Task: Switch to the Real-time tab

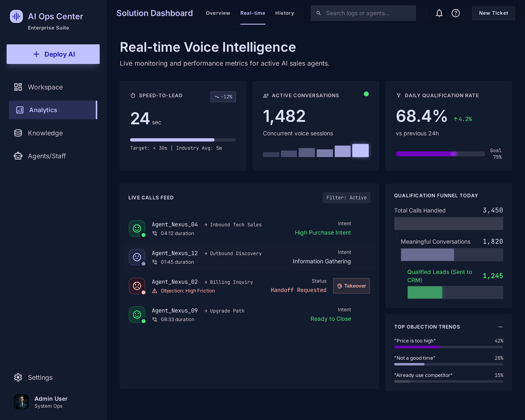Action: point(253,13)
